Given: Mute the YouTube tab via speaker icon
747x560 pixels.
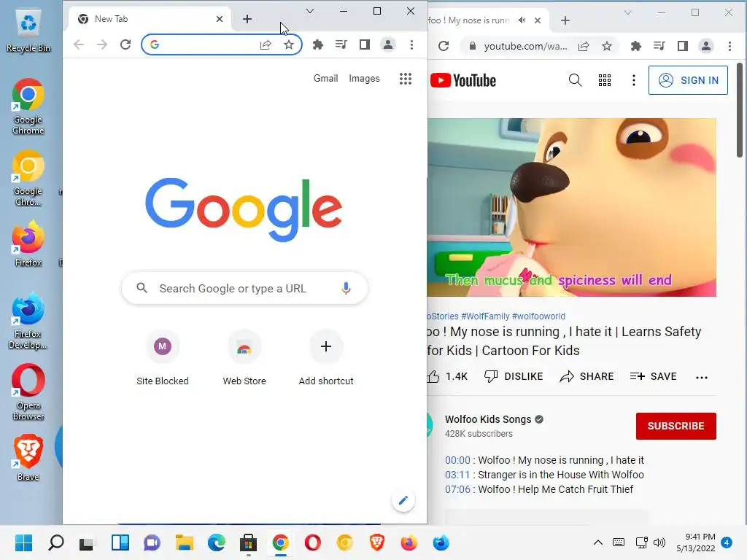Looking at the screenshot, I should coord(522,20).
